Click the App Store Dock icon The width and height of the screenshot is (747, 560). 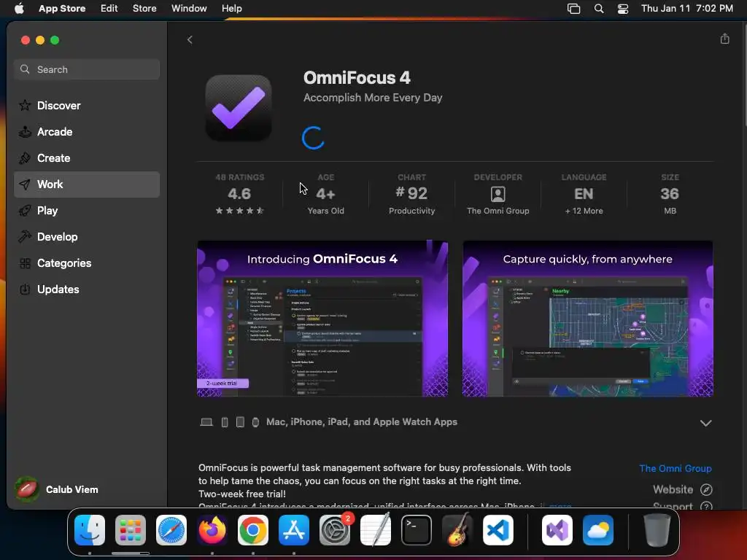click(x=294, y=530)
